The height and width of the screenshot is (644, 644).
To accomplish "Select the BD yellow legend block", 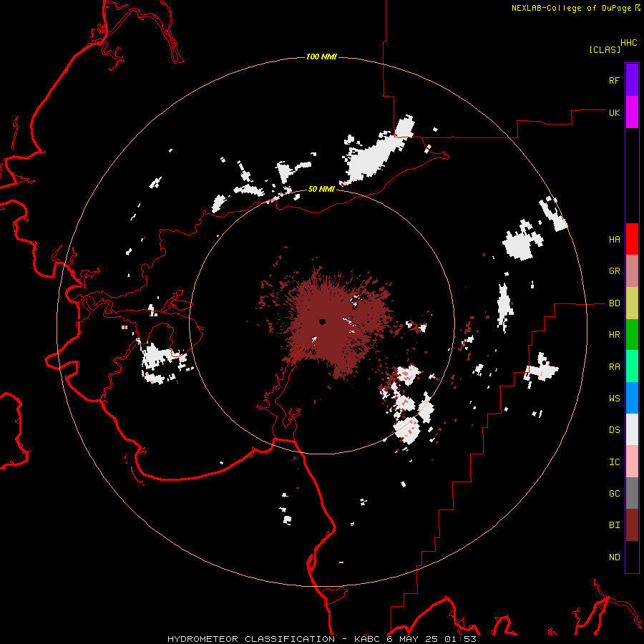I will pos(632,303).
